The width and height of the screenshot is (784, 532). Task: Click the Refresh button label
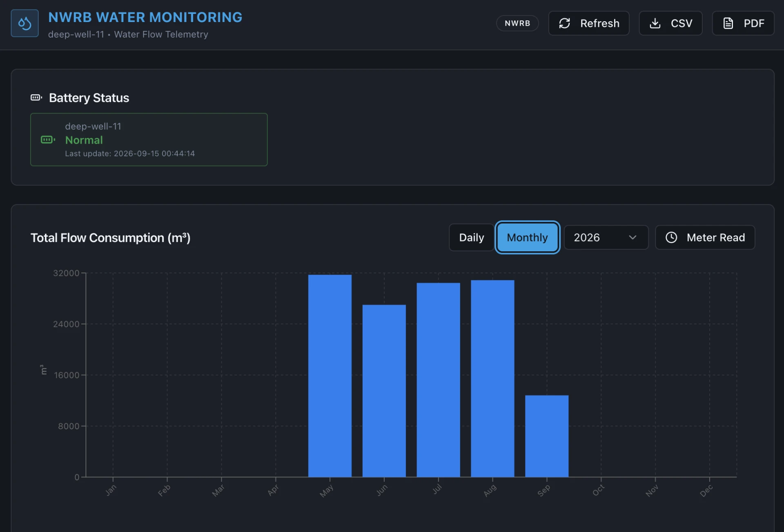(x=599, y=23)
